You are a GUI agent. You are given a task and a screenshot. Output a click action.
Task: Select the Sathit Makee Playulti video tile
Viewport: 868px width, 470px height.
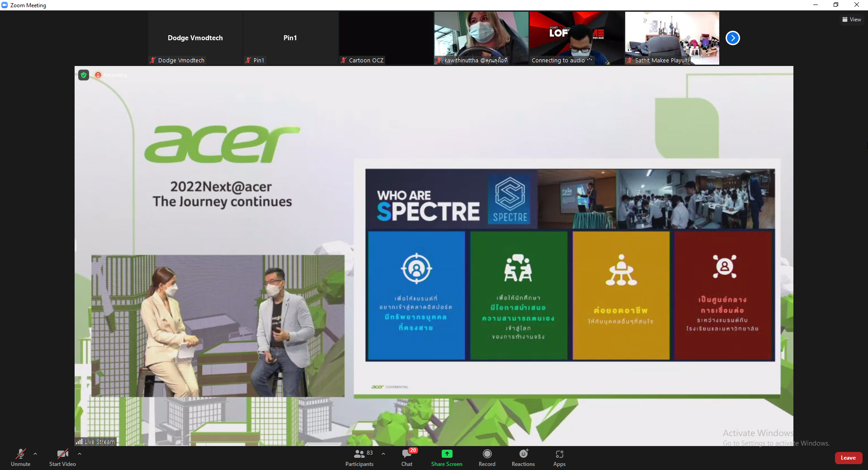[672, 38]
